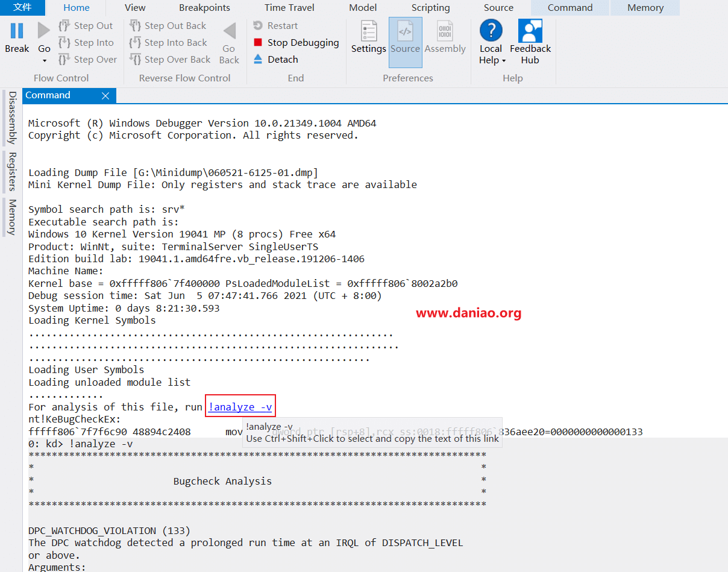The height and width of the screenshot is (572, 728).
Task: Click the Debug session time line
Action: 205,296
